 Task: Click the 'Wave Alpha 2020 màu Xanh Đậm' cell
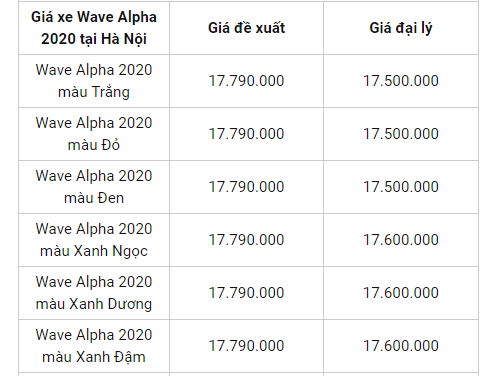pos(94,346)
